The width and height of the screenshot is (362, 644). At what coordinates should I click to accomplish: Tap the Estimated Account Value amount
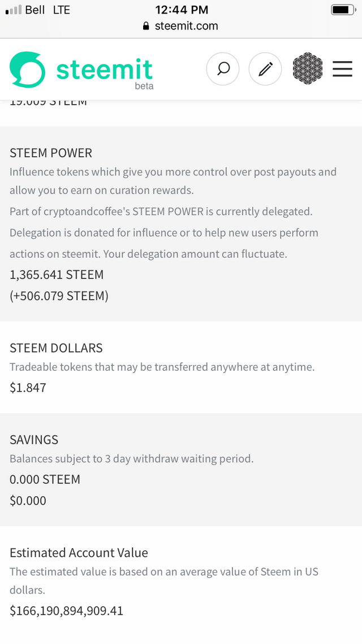pos(67,611)
